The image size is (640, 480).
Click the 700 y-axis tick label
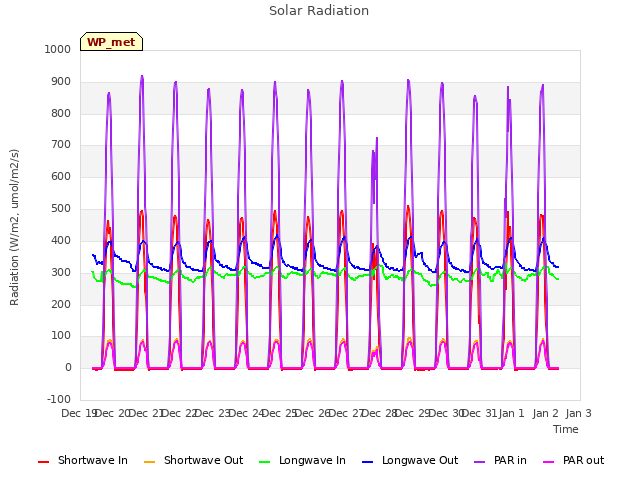[60, 144]
